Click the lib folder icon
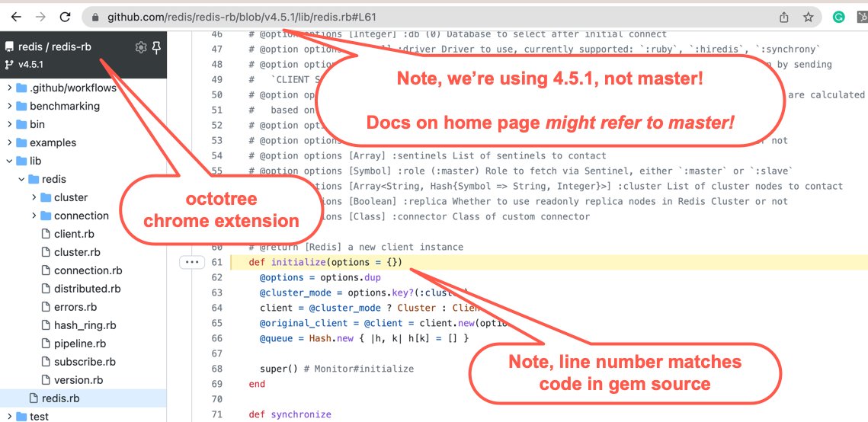 coord(21,161)
